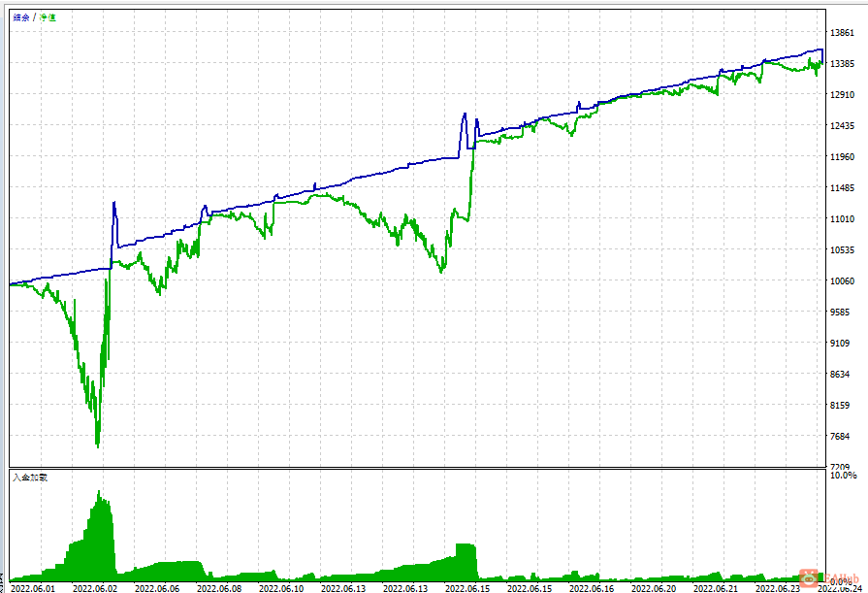Click the 2022.06.06 date label
Screen dimensions: 868x593
pyautogui.click(x=157, y=588)
